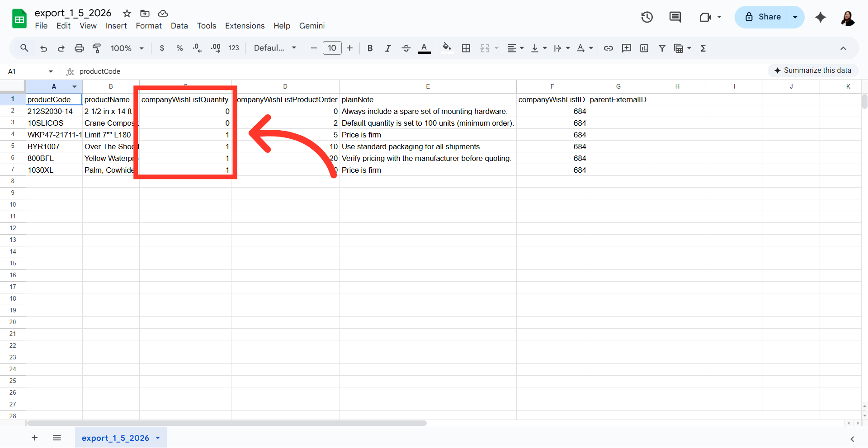Increase font size plus button
868x448 pixels.
click(349, 48)
